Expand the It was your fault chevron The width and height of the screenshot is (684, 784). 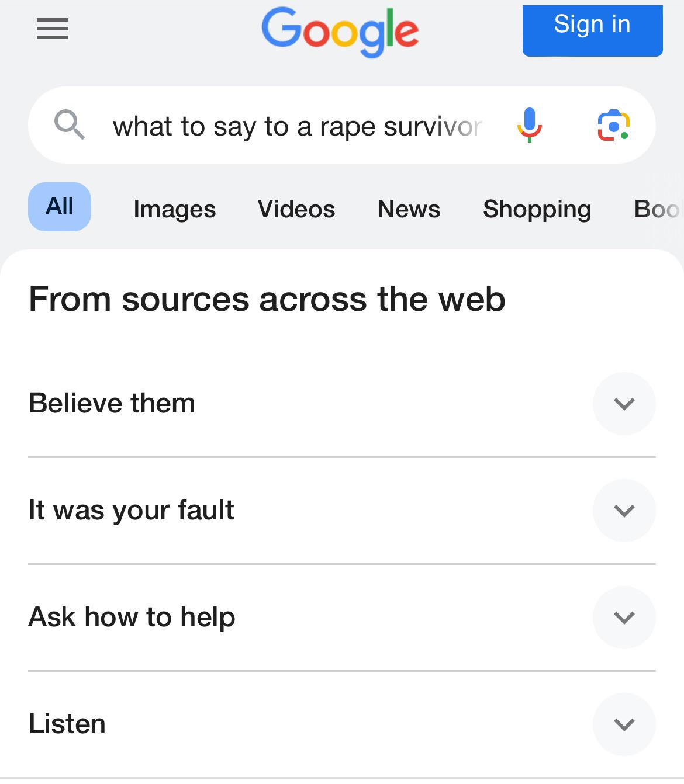[x=624, y=511]
